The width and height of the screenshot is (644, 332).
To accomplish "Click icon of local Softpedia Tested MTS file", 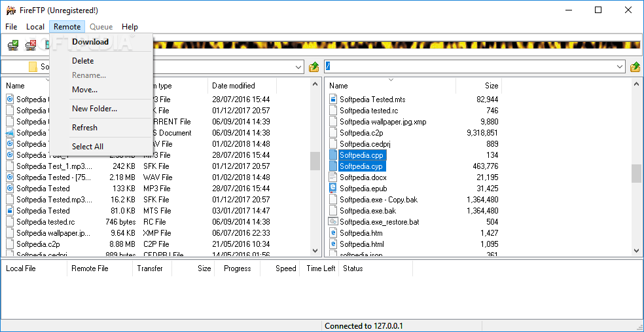I will pos(10,211).
